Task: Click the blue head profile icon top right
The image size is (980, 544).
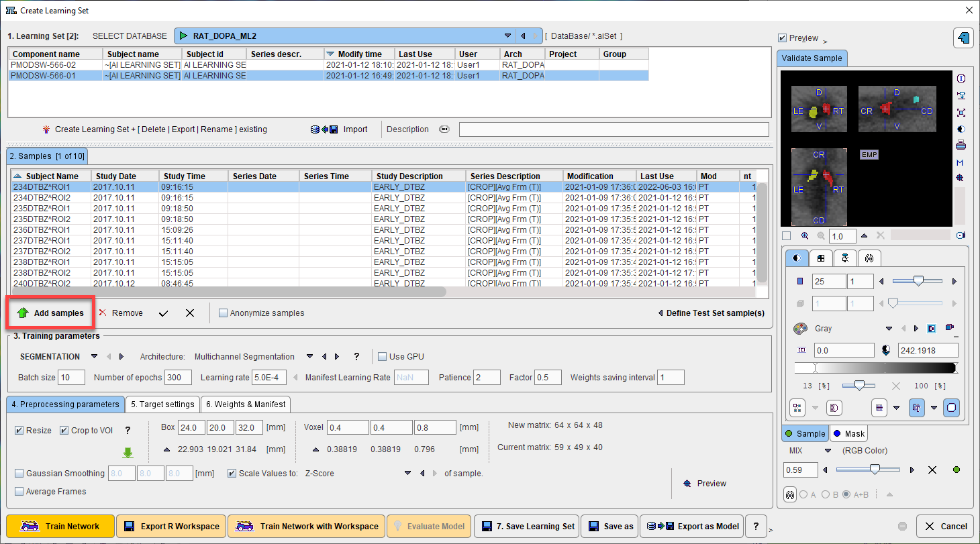Action: pos(963,38)
